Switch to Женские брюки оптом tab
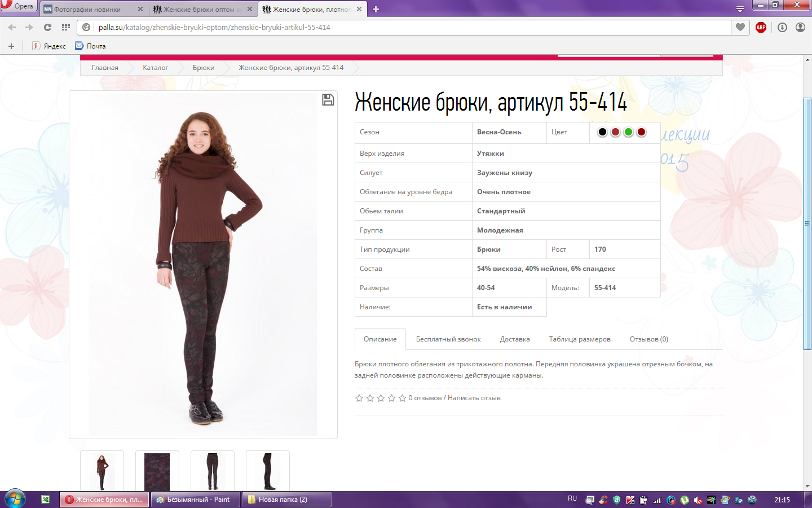This screenshot has height=508, width=812. (202, 9)
